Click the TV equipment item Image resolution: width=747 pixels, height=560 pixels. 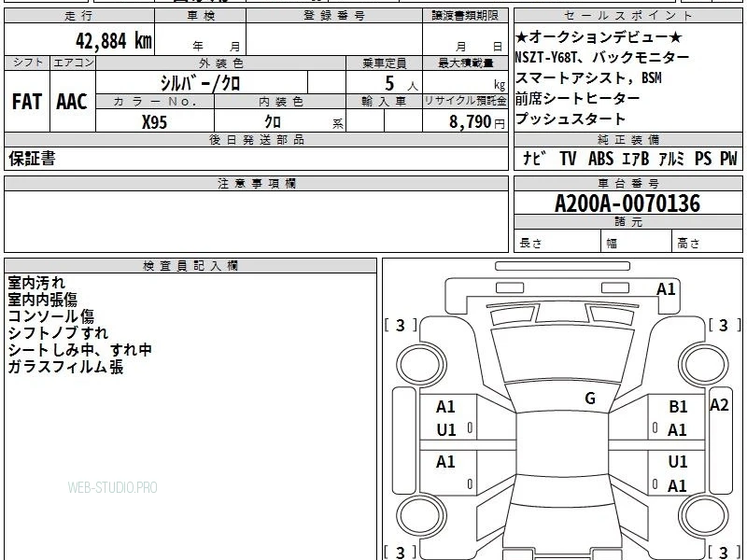tap(568, 158)
